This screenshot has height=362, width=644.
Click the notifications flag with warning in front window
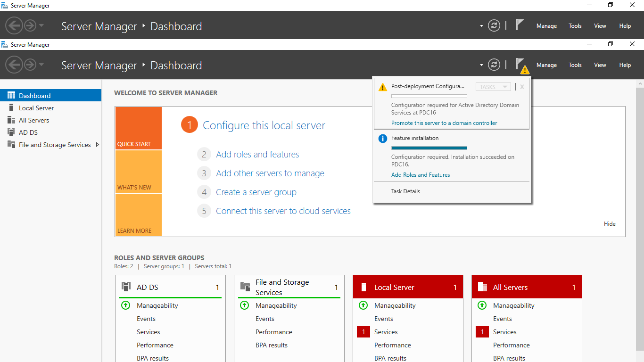[x=521, y=66]
